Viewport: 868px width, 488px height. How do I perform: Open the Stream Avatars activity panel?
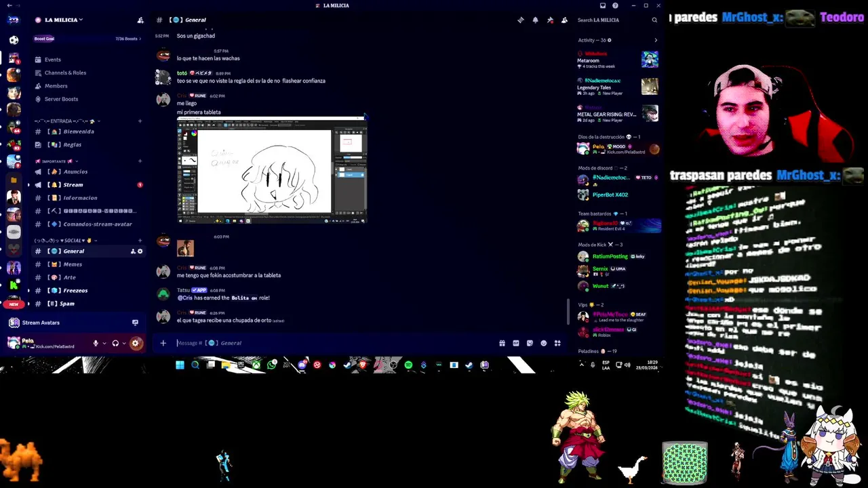click(x=74, y=323)
